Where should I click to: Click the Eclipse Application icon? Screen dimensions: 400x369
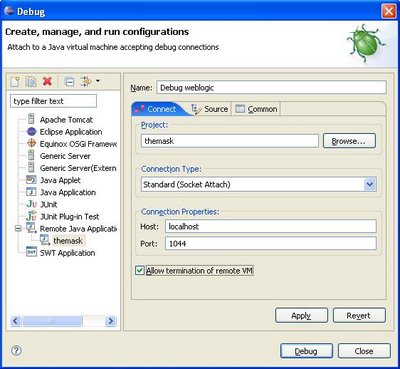31,132
